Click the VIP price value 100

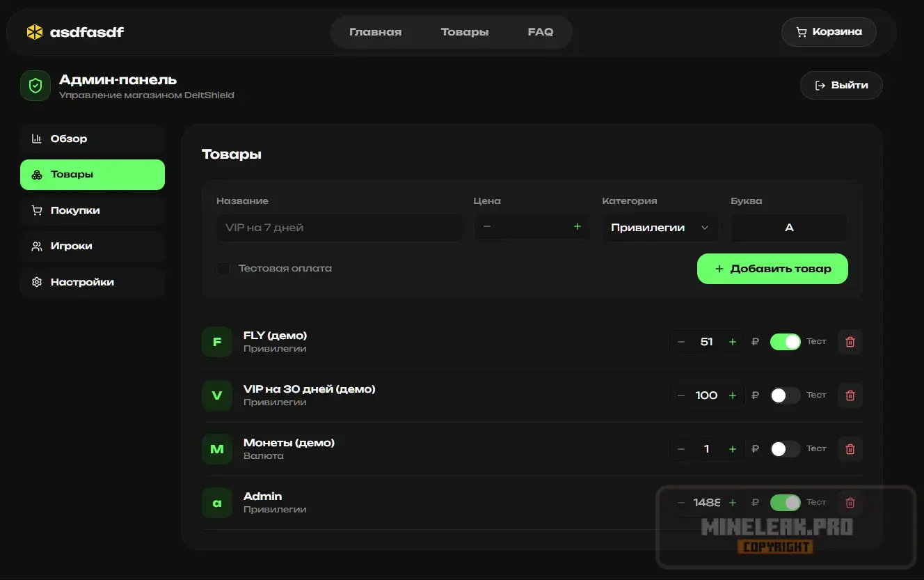coord(706,395)
